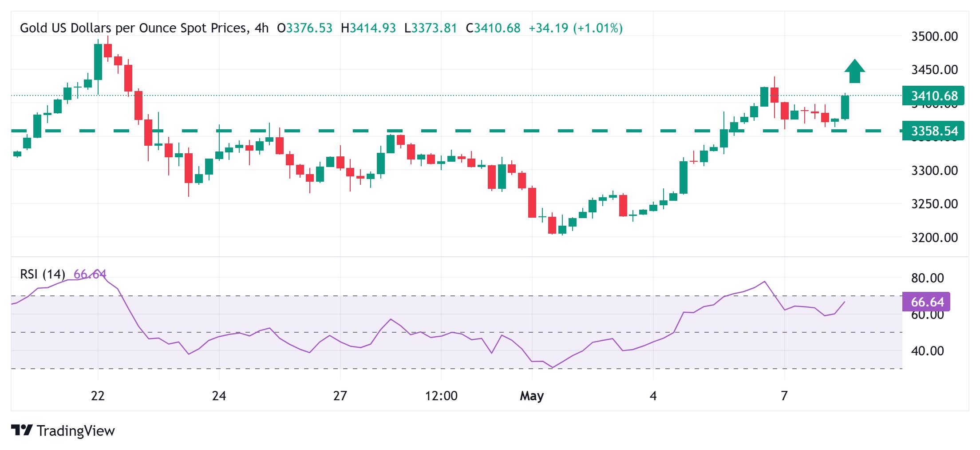Click the purple 66.64 RSI value label

[926, 302]
